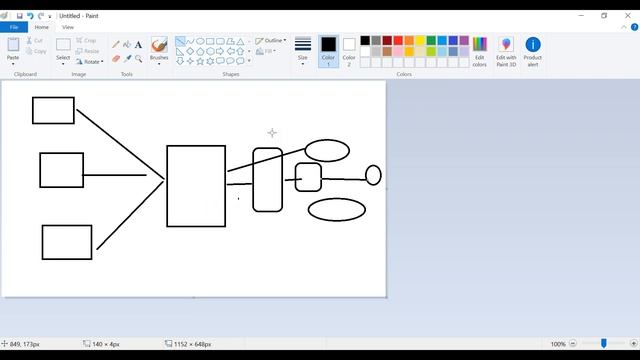This screenshot has height=360, width=640.
Task: Choose the Diamond shape
Action: click(190, 51)
